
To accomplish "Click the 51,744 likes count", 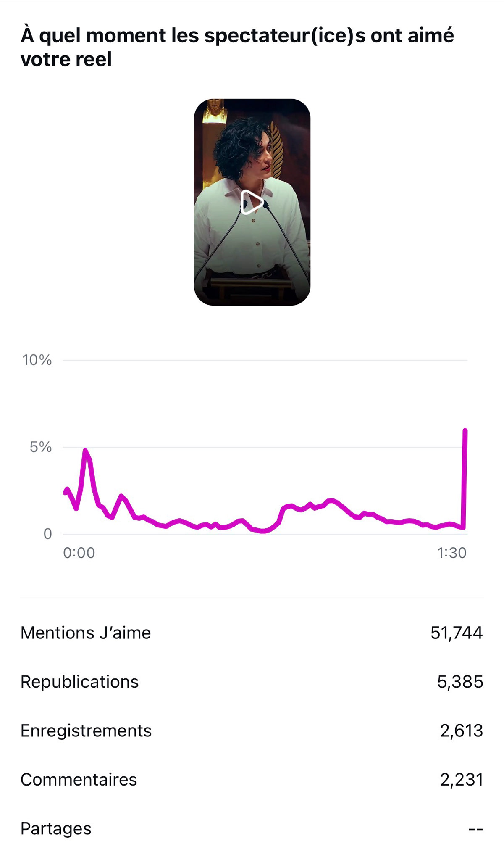I will (x=457, y=633).
